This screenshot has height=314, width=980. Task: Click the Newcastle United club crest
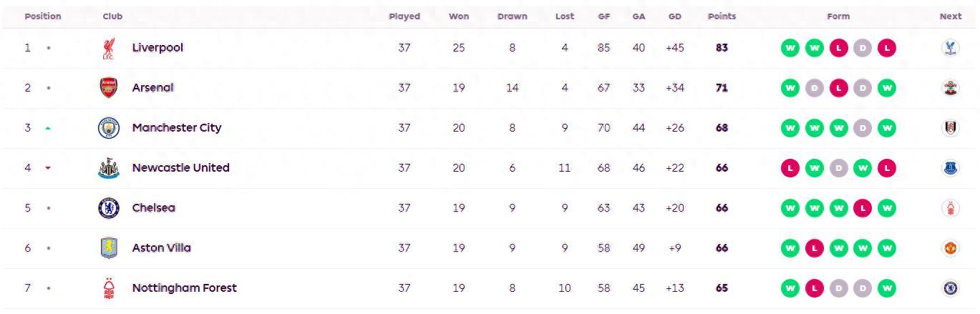coord(108,168)
